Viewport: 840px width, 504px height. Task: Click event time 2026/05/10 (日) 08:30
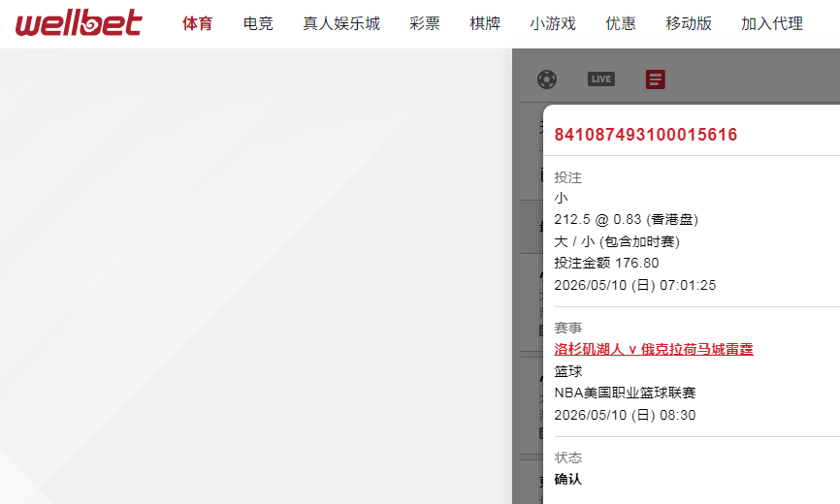click(625, 415)
